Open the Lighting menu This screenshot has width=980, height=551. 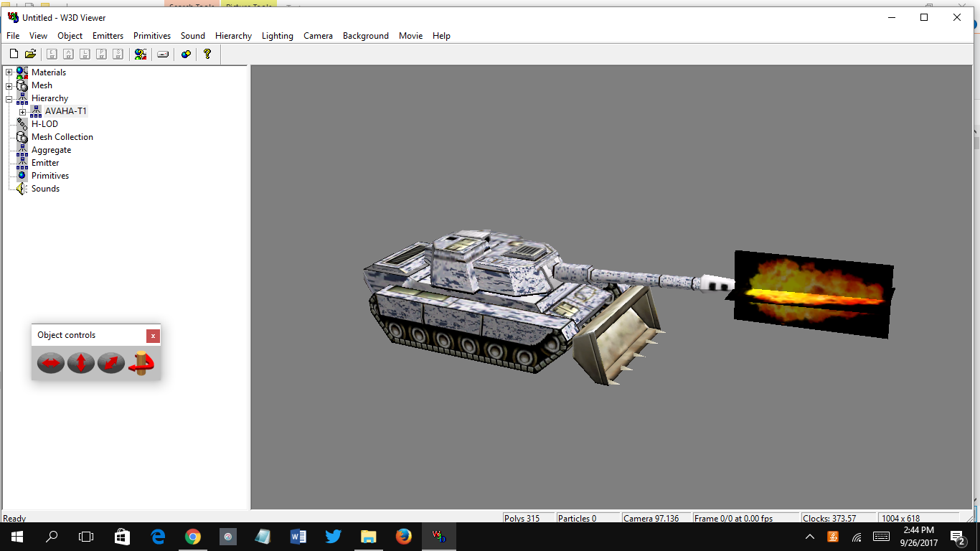(x=278, y=36)
